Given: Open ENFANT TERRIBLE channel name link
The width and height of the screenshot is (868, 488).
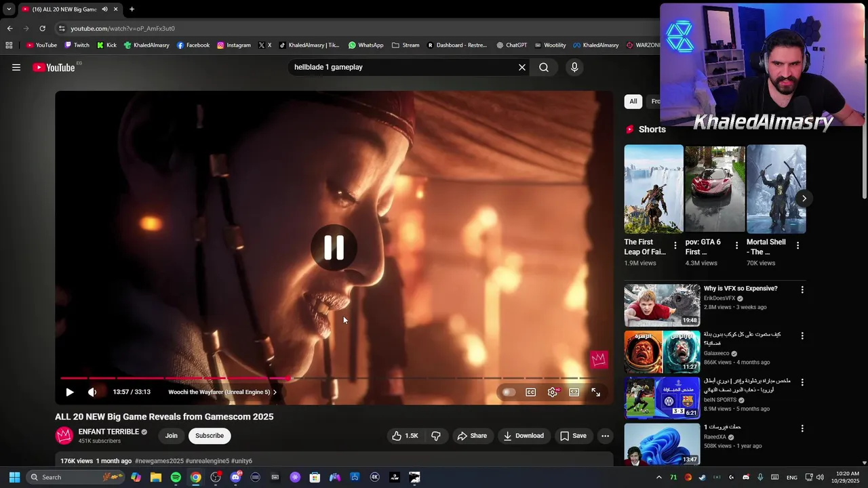Looking at the screenshot, I should click(108, 432).
